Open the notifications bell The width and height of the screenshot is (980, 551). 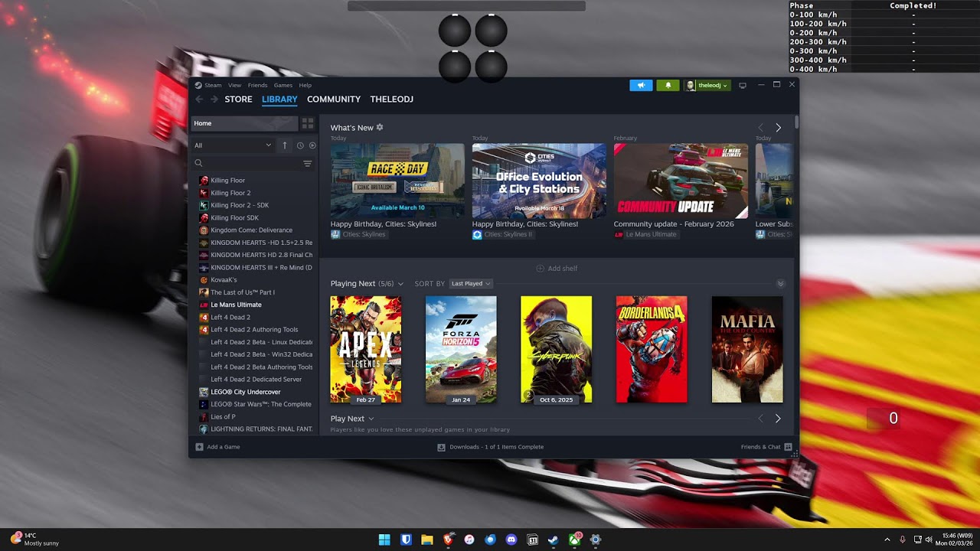pos(668,85)
